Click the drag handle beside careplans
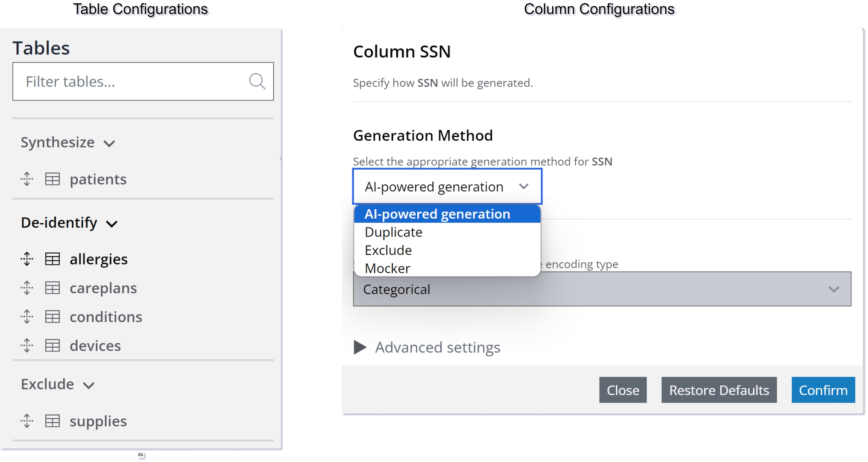868x462 pixels. 27,288
